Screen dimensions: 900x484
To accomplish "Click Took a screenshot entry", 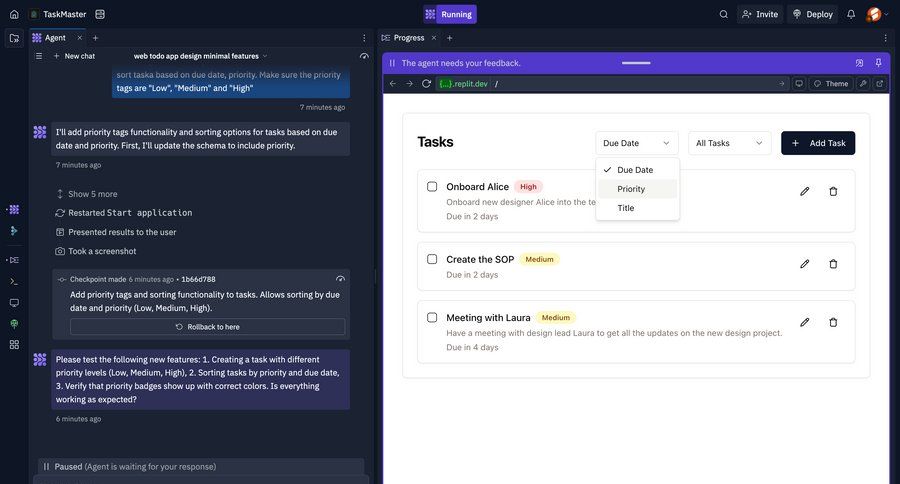I will [x=96, y=251].
